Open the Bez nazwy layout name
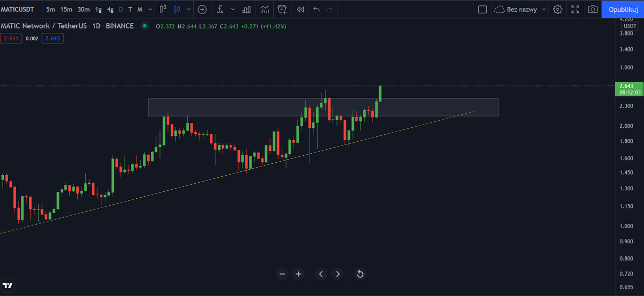Viewport: 644px width, 296px height. pos(522,9)
